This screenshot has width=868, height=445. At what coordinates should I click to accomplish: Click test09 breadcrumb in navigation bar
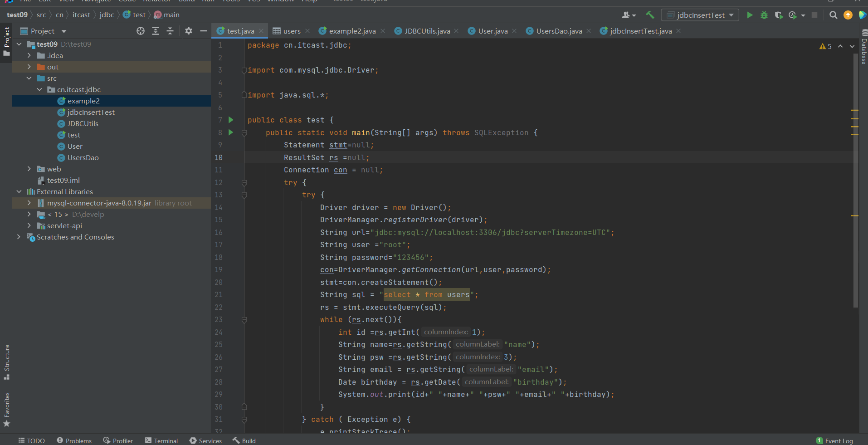[17, 15]
